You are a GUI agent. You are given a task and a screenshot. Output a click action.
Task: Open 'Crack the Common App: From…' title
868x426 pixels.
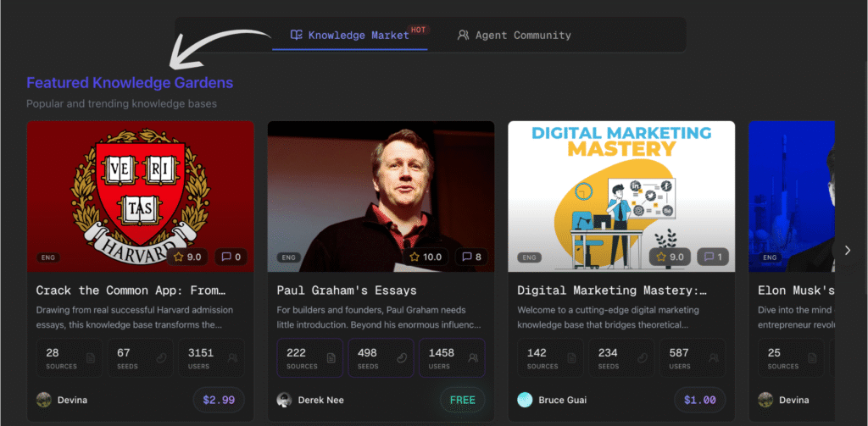pyautogui.click(x=131, y=290)
